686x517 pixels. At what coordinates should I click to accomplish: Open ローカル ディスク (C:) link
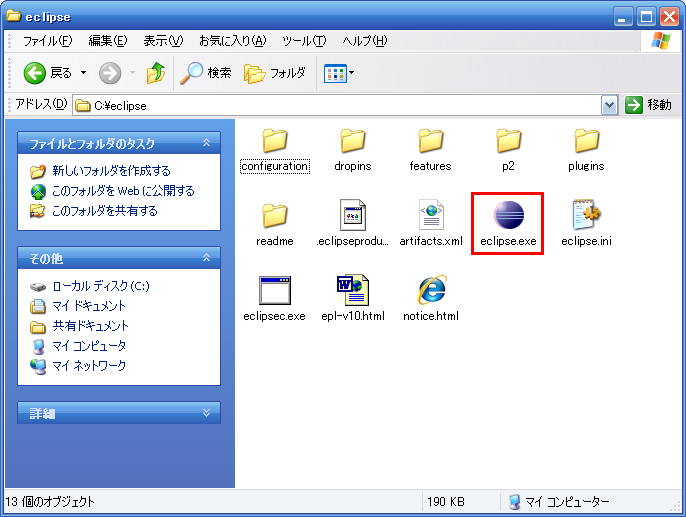[101, 286]
